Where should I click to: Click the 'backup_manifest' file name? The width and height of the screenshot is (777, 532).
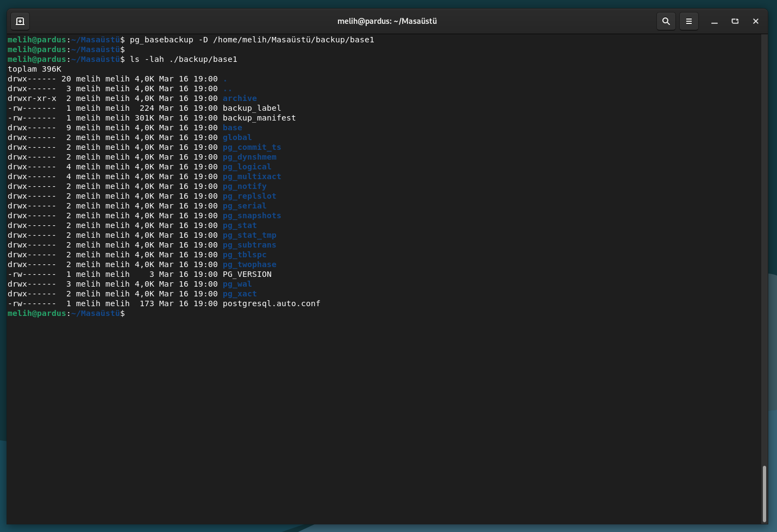click(x=259, y=118)
